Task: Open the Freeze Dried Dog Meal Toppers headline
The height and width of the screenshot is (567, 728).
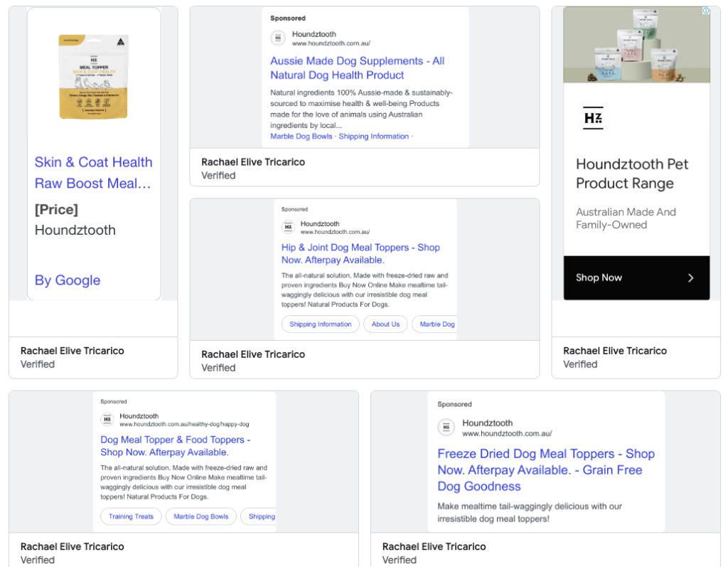Action: coord(545,470)
